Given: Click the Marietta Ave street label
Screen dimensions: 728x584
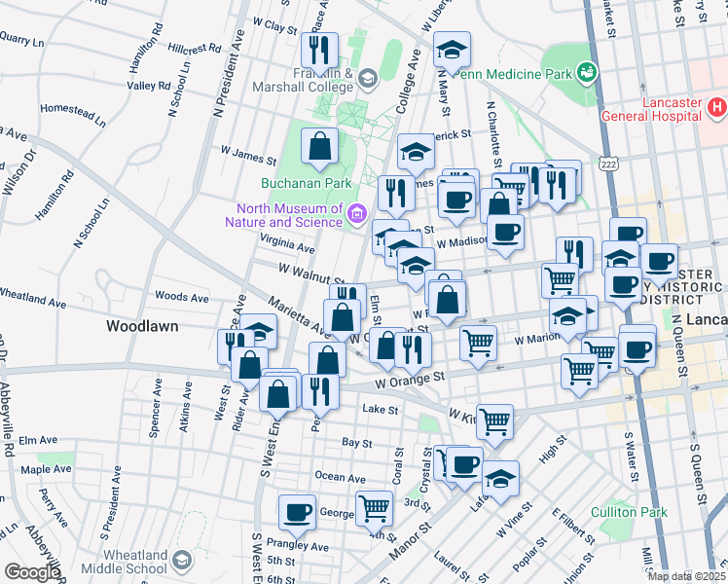Looking at the screenshot, I should [x=299, y=317].
